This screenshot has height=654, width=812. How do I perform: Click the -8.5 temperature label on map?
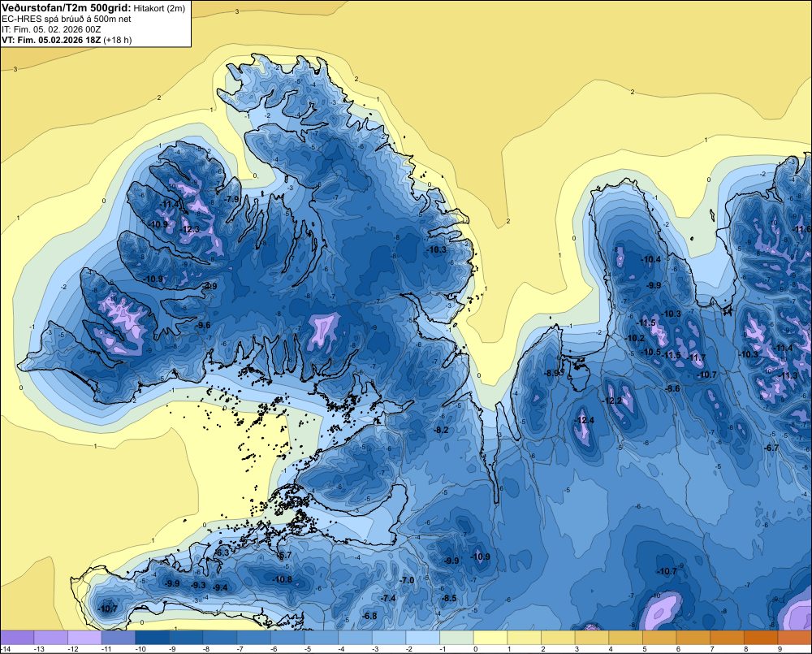pos(450,599)
